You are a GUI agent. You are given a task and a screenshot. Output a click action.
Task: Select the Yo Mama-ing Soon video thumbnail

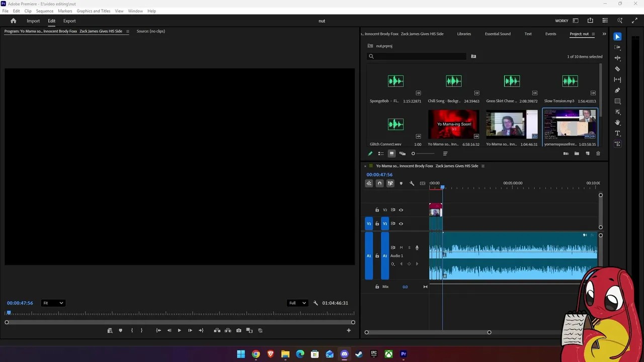click(x=454, y=124)
